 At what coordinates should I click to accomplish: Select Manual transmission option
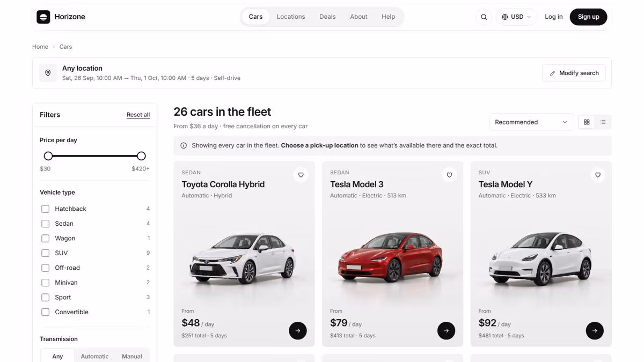tap(132, 356)
